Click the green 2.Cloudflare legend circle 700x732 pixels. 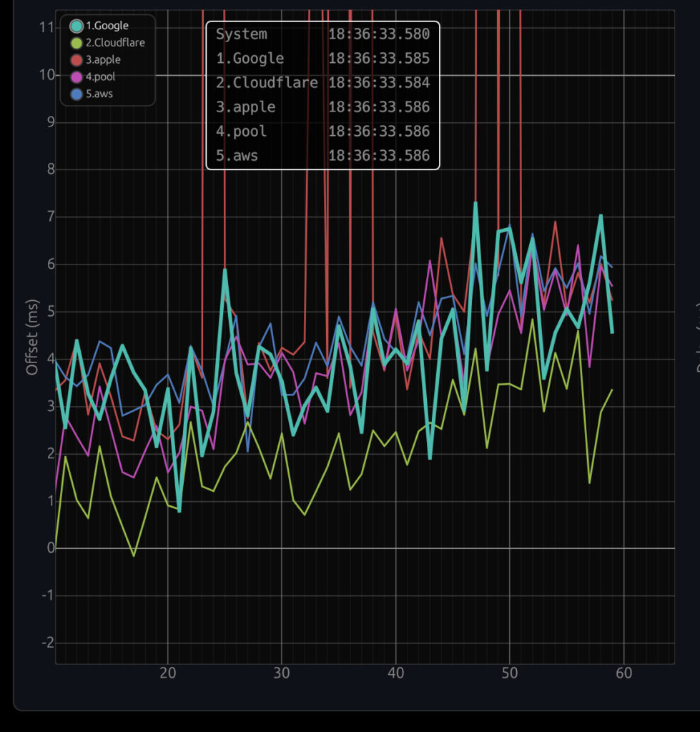pos(76,44)
